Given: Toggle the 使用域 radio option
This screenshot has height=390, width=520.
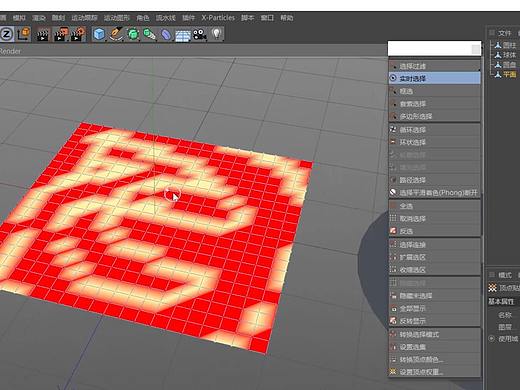Looking at the screenshot, I should (492, 339).
